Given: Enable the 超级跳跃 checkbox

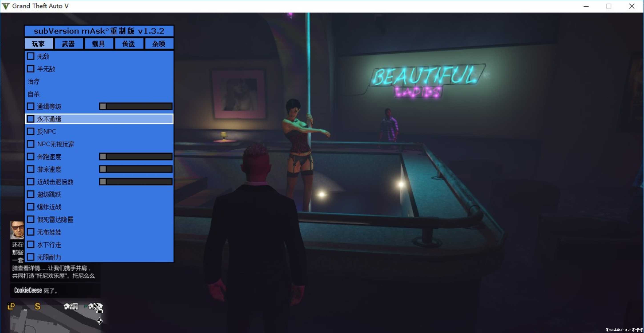Looking at the screenshot, I should click(30, 194).
